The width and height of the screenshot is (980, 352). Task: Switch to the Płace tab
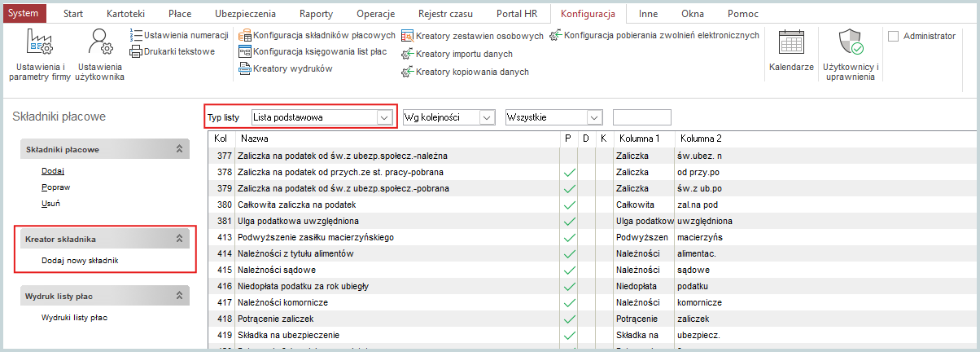tap(180, 14)
